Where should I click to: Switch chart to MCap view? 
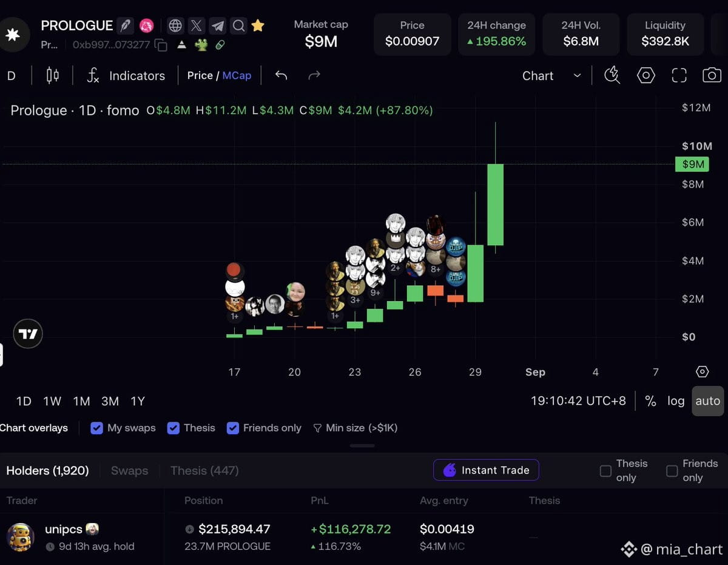[x=237, y=75]
